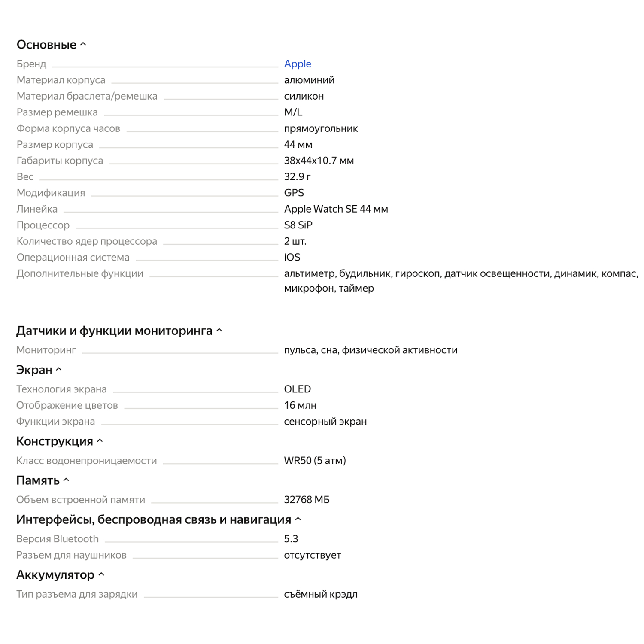The image size is (644, 644).
Task: Click the 32768 МБ memory value
Action: point(307,500)
